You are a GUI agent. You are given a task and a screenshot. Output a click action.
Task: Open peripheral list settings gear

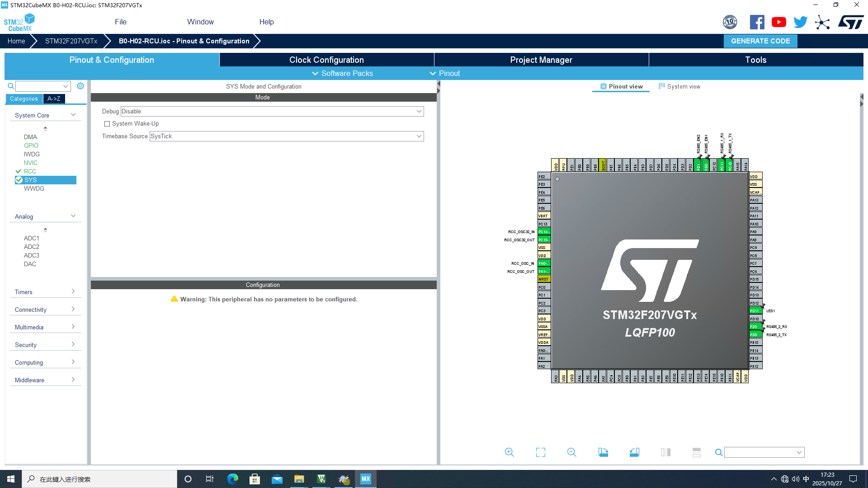point(80,86)
